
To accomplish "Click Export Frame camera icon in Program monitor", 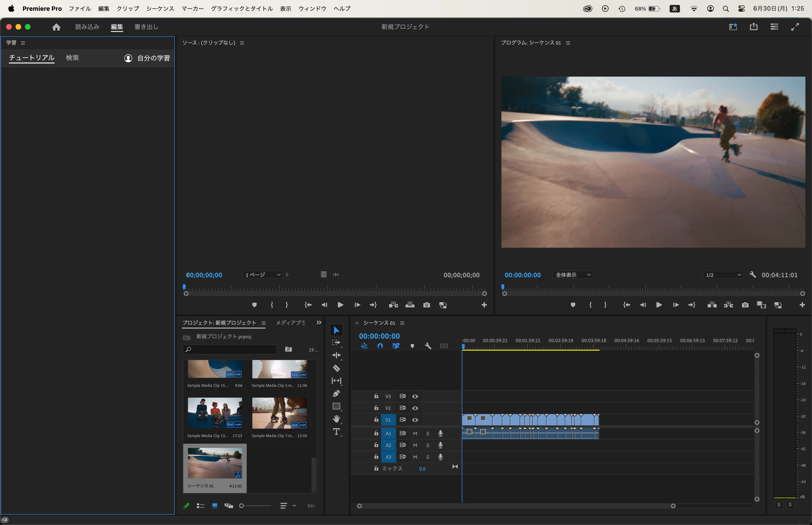I will (745, 305).
